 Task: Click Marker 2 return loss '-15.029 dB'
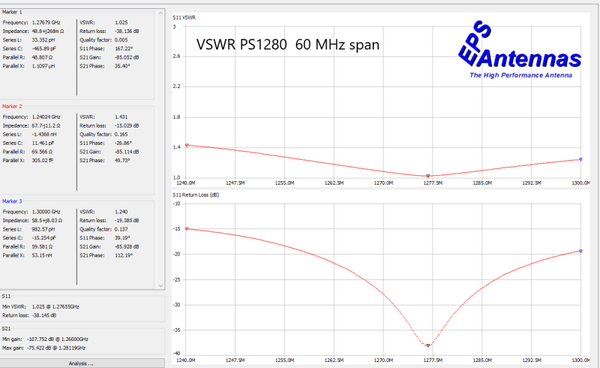point(127,126)
